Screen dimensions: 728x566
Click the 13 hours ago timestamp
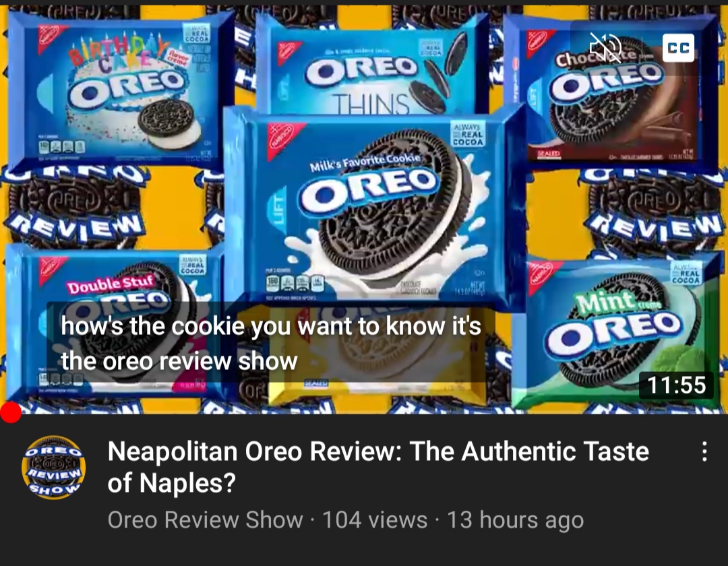(515, 520)
